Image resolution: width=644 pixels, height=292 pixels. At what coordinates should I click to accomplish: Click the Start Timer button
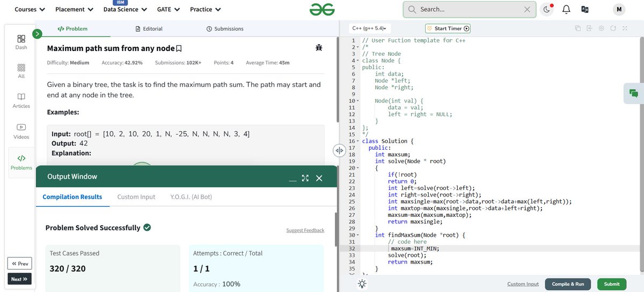click(x=448, y=28)
